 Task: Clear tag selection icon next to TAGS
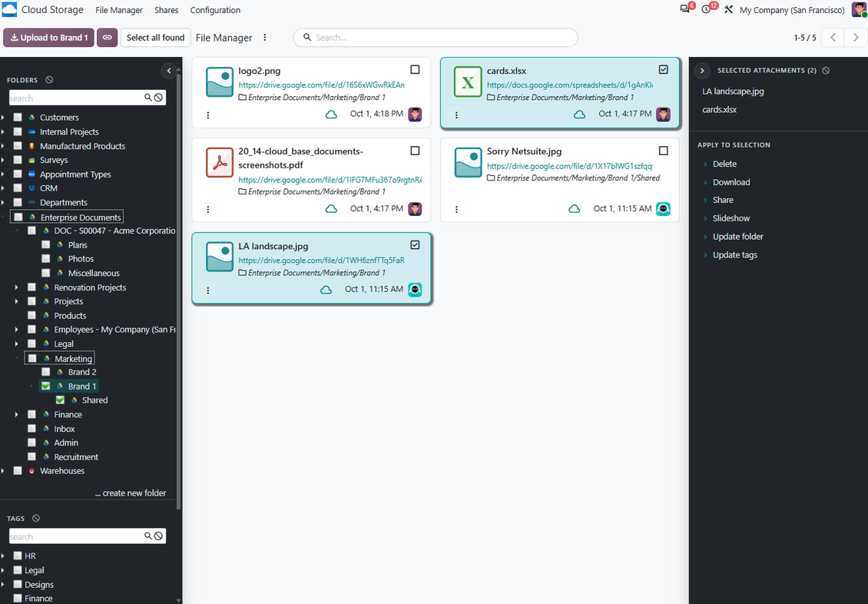click(36, 518)
